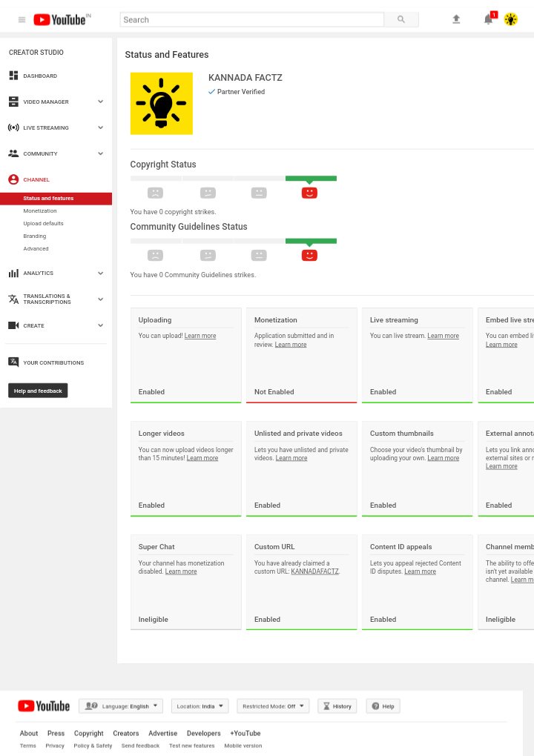Viewport: 534px width, 756px height.
Task: Click Learn more in Live streaming card
Action: pos(444,336)
